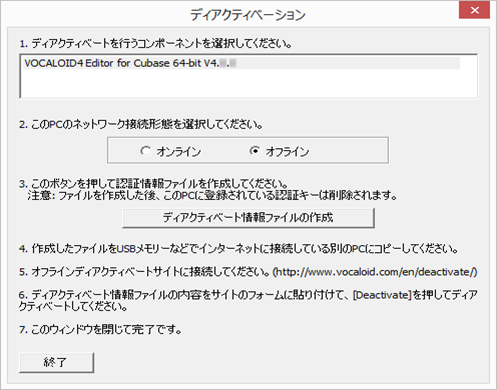Click the ディアクティベーション title text
Screen dimensions: 497x390
[248, 15]
